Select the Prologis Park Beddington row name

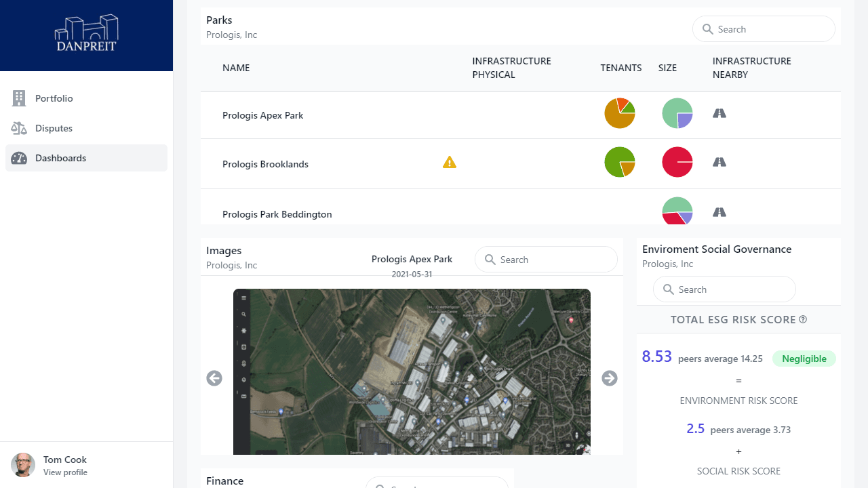277,214
